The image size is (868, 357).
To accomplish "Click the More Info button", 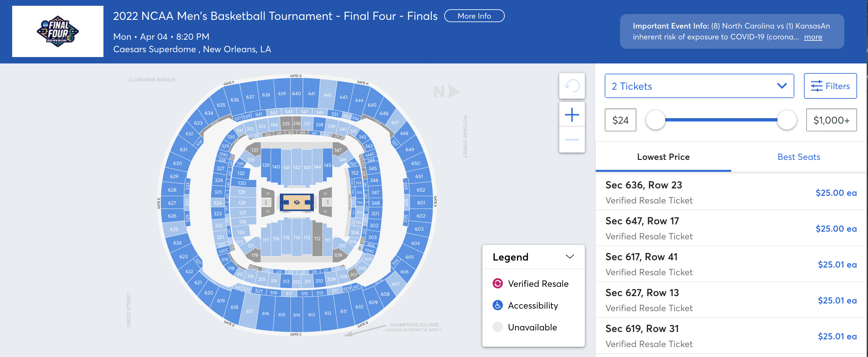I will (x=474, y=16).
